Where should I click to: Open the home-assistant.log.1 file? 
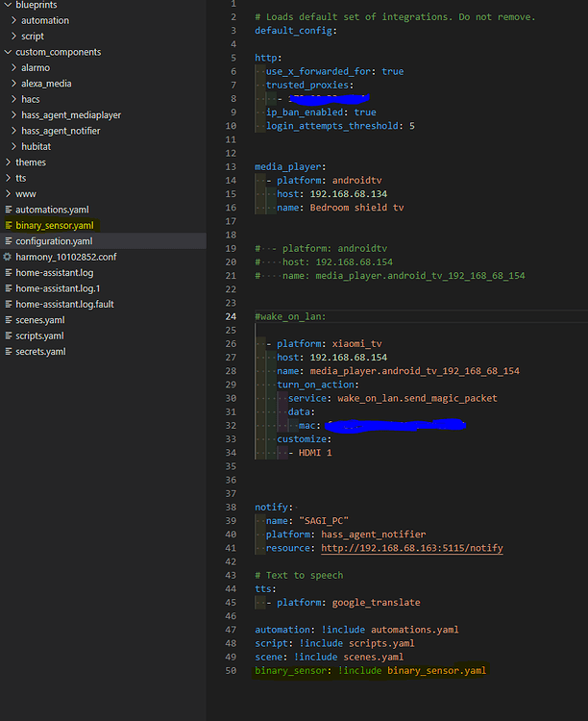[58, 288]
